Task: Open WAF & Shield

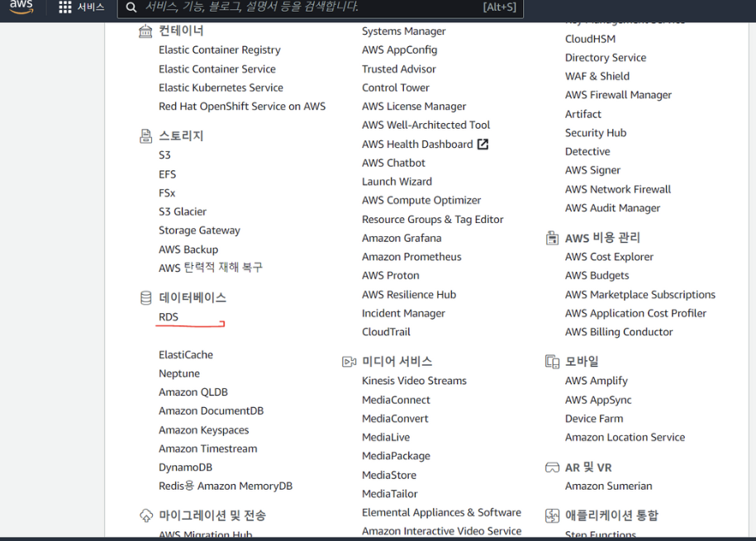Action: [597, 76]
